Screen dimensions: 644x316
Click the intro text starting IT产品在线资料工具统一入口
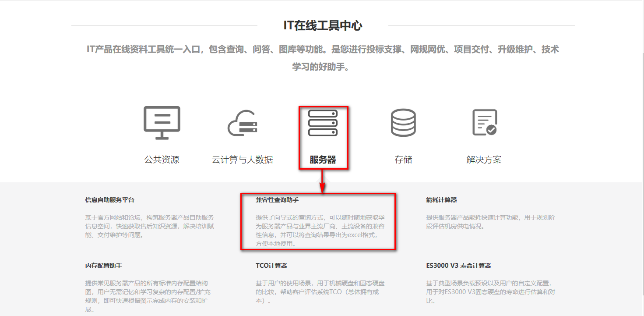(323, 58)
